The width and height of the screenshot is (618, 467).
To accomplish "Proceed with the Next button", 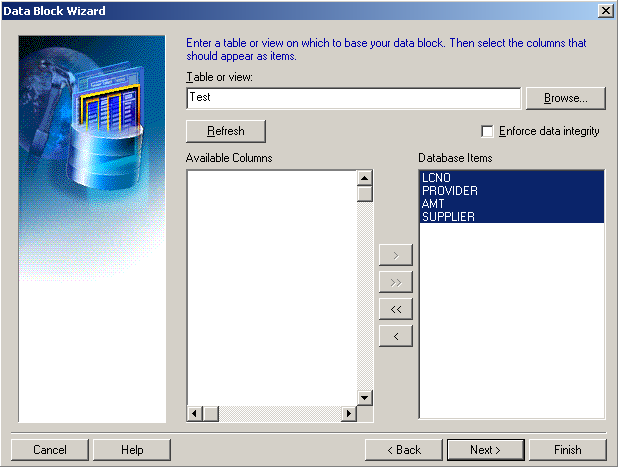I will [486, 450].
